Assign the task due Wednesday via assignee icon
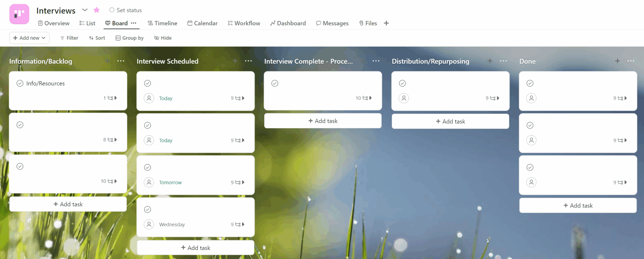 (x=149, y=224)
